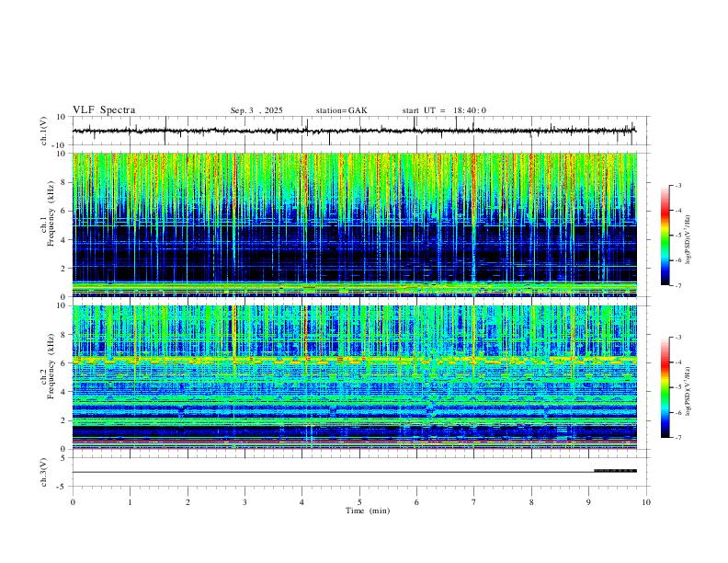Image resolution: width=728 pixels, height=563 pixels.
Task: Click the ch.1 'Frequency (kHz)' axis label
Action: pos(51,213)
